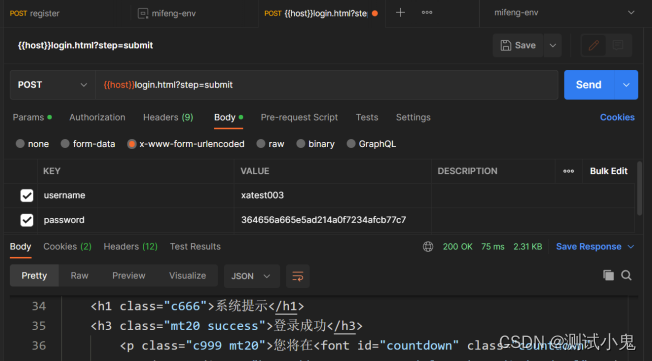652x361 pixels.
Task: Open column options dots beside Bulk Edit
Action: (x=568, y=171)
